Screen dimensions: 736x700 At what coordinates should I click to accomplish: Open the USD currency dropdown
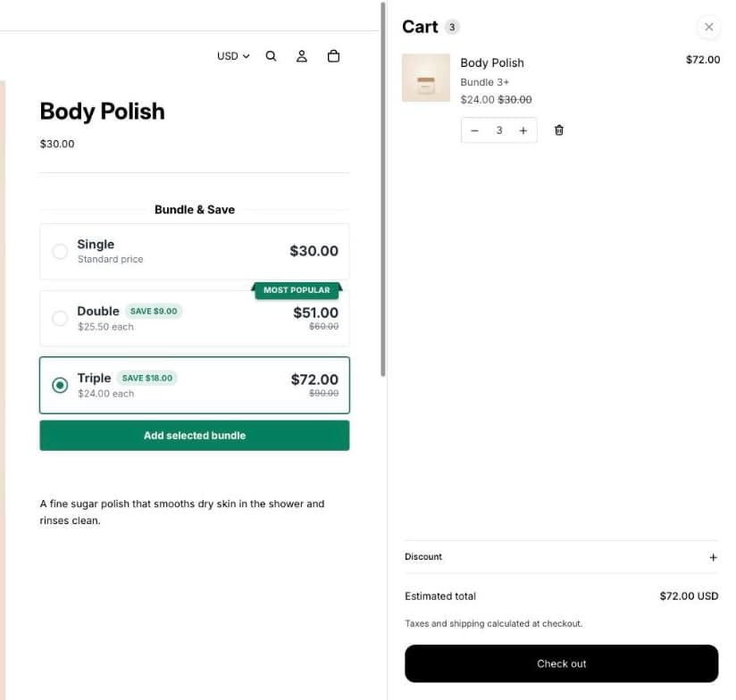233,56
